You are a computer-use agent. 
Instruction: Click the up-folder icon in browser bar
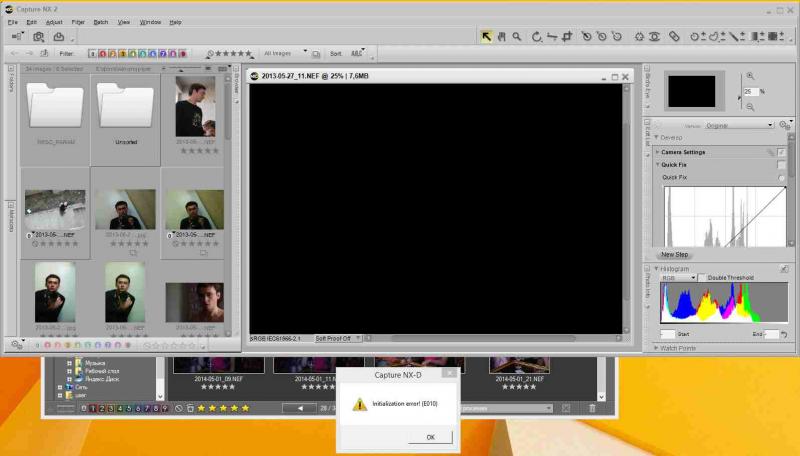coord(44,54)
